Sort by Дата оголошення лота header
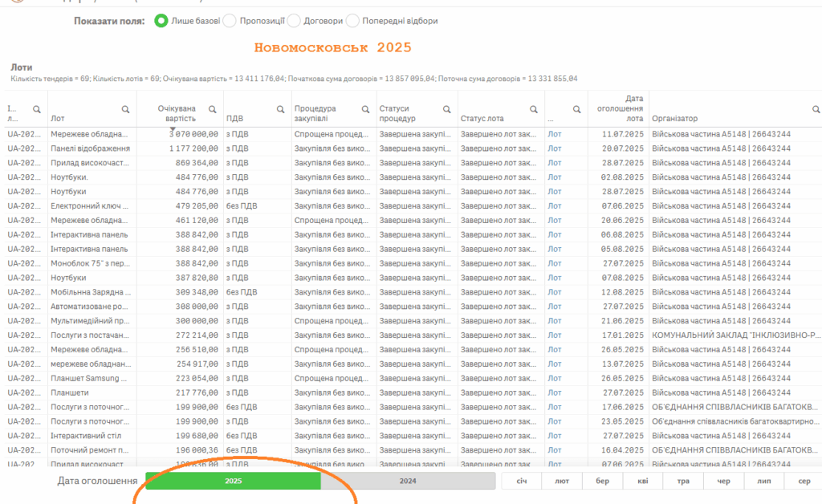This screenshot has width=822, height=504. point(618,108)
